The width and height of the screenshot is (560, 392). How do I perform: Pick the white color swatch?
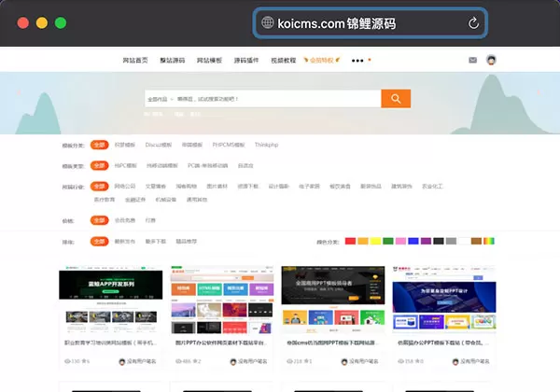pos(464,242)
